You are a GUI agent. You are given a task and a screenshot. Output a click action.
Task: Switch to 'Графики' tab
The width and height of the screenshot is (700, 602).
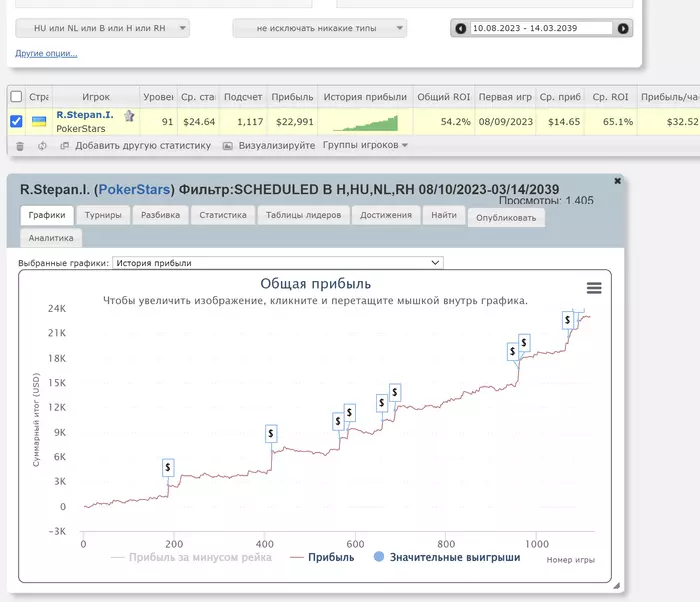(x=46, y=215)
